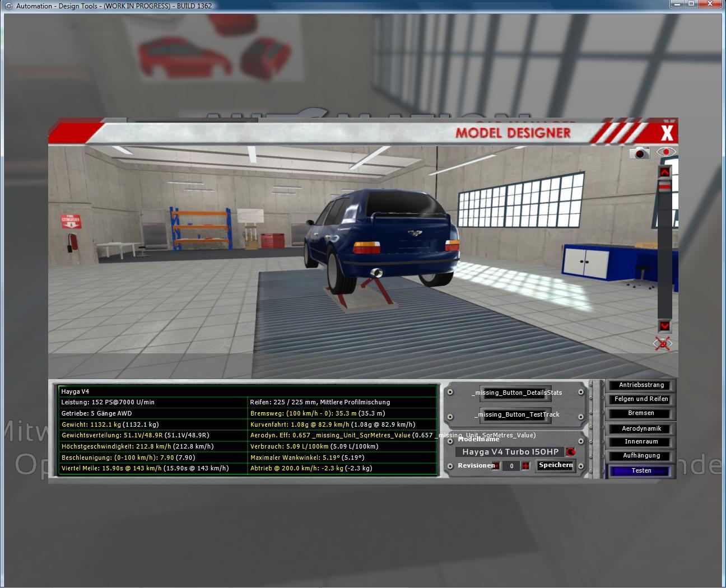Click the camera screenshot icon
Screen dimensions: 726x588
tap(639, 153)
